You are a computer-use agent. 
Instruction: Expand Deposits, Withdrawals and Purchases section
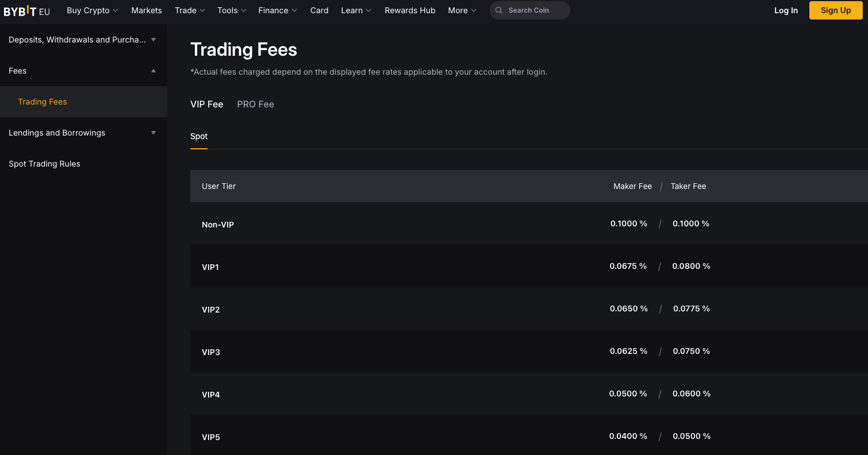83,40
